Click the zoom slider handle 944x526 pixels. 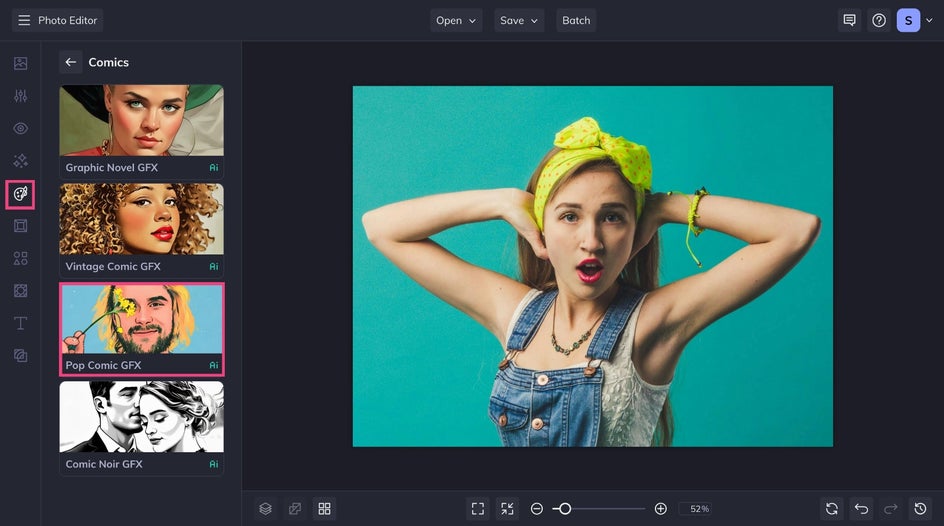pyautogui.click(x=565, y=509)
